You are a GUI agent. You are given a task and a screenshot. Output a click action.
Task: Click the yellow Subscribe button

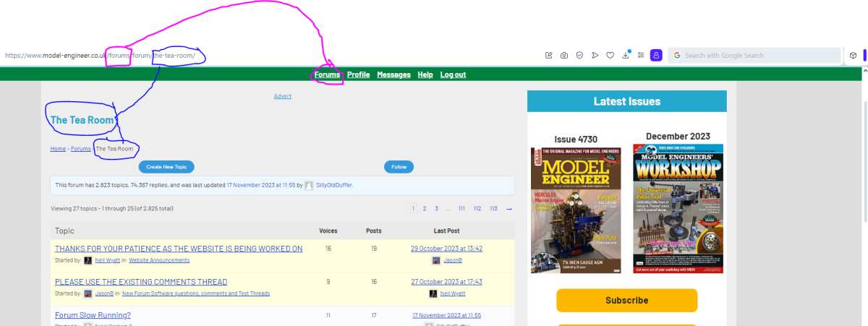tap(626, 300)
